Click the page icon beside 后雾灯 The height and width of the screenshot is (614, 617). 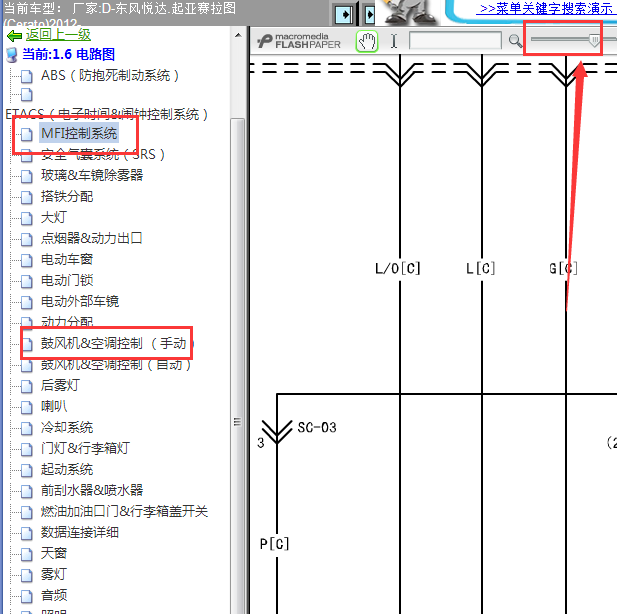pyautogui.click(x=26, y=386)
